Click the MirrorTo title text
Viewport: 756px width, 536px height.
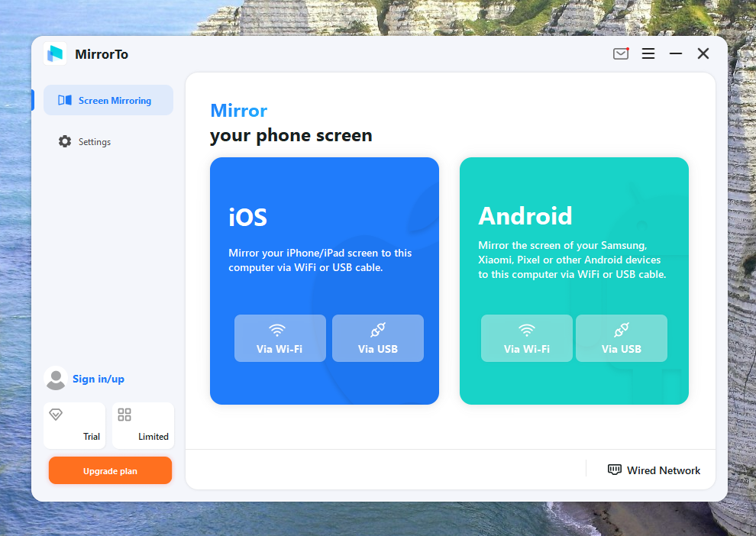coord(102,54)
